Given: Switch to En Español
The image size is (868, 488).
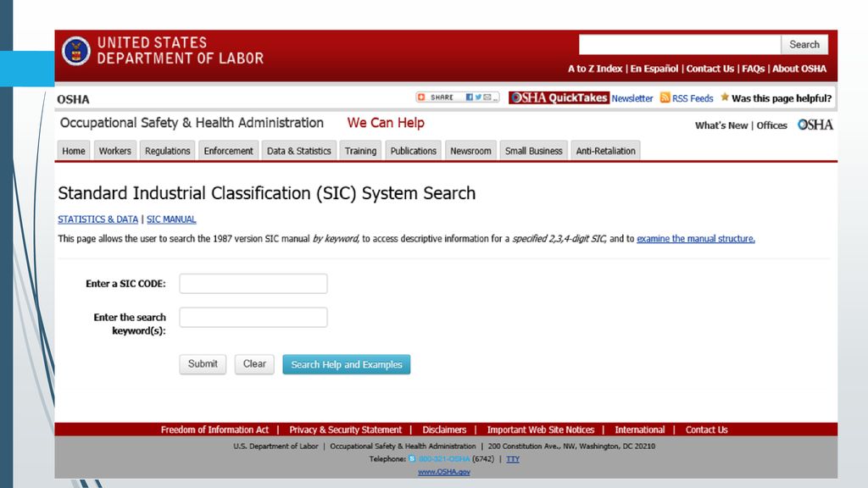Looking at the screenshot, I should [x=654, y=69].
